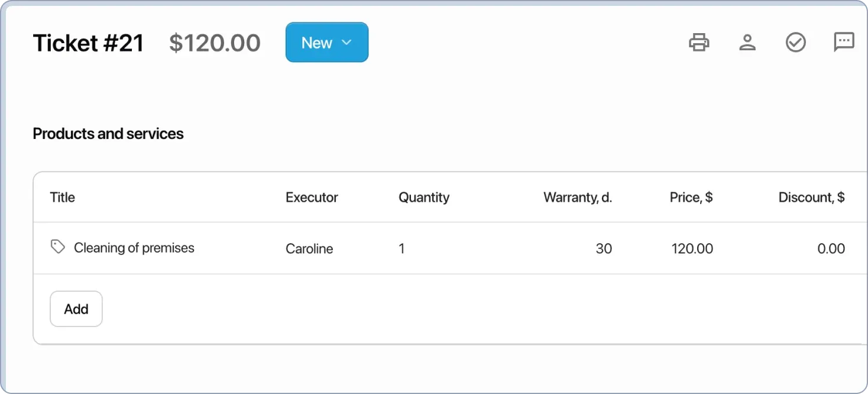
Task: Print Ticket #21 using the printer icon
Action: [699, 42]
